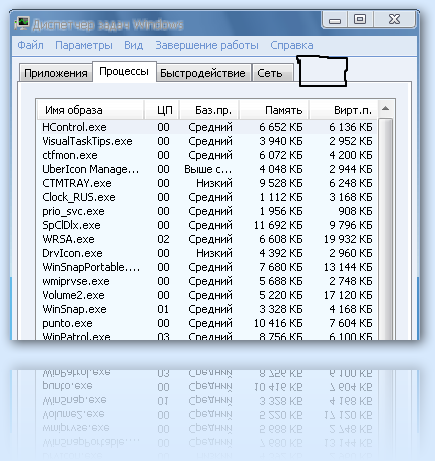The image size is (435, 461).
Task: Click the Выше с... priority cell
Action: tap(208, 169)
